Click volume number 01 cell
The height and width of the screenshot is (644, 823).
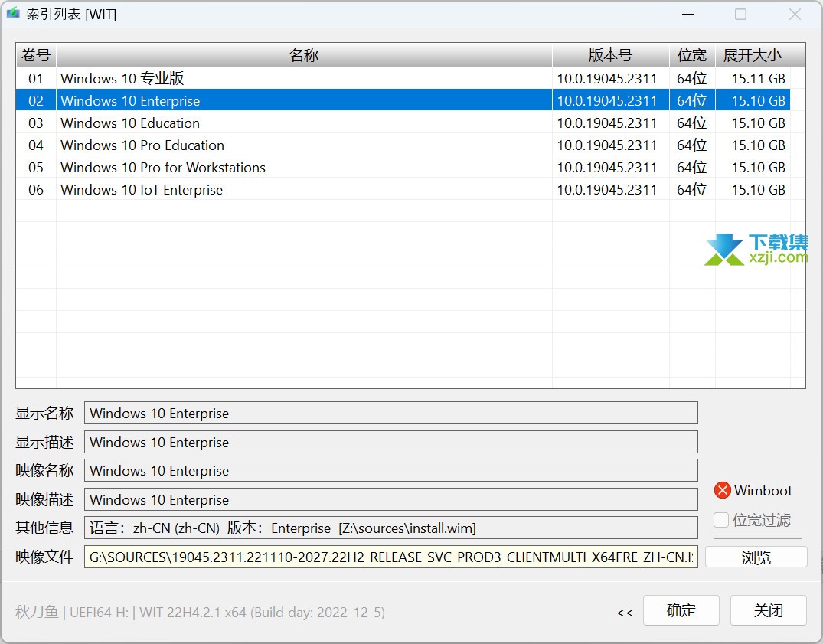click(36, 79)
